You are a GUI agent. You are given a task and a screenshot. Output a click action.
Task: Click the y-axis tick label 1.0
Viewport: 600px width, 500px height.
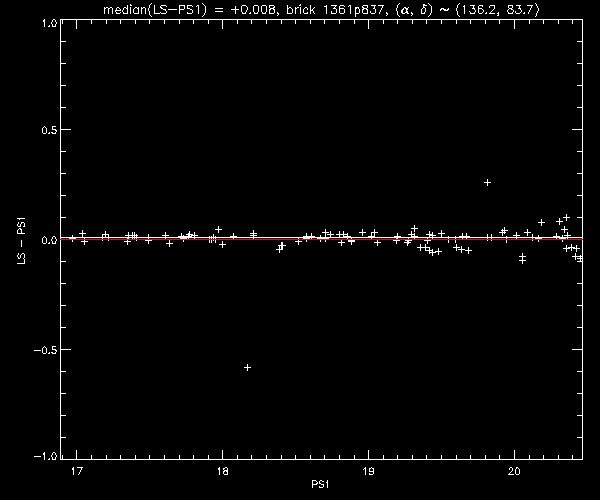(50, 23)
